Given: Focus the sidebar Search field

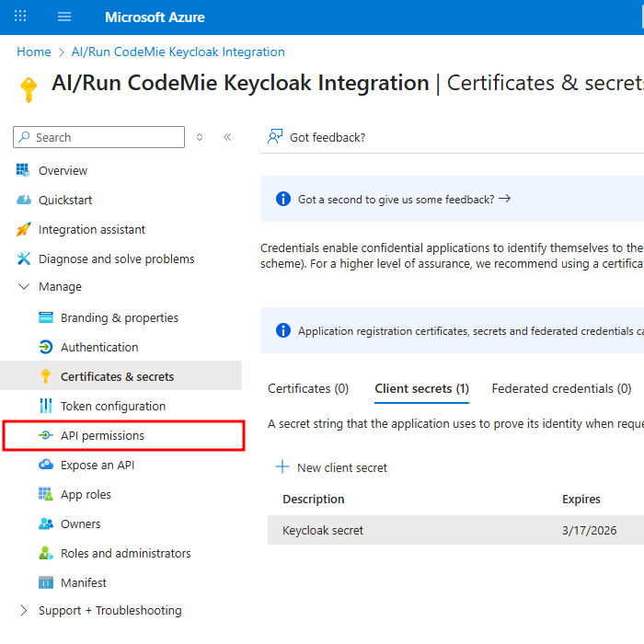Looking at the screenshot, I should [x=99, y=137].
